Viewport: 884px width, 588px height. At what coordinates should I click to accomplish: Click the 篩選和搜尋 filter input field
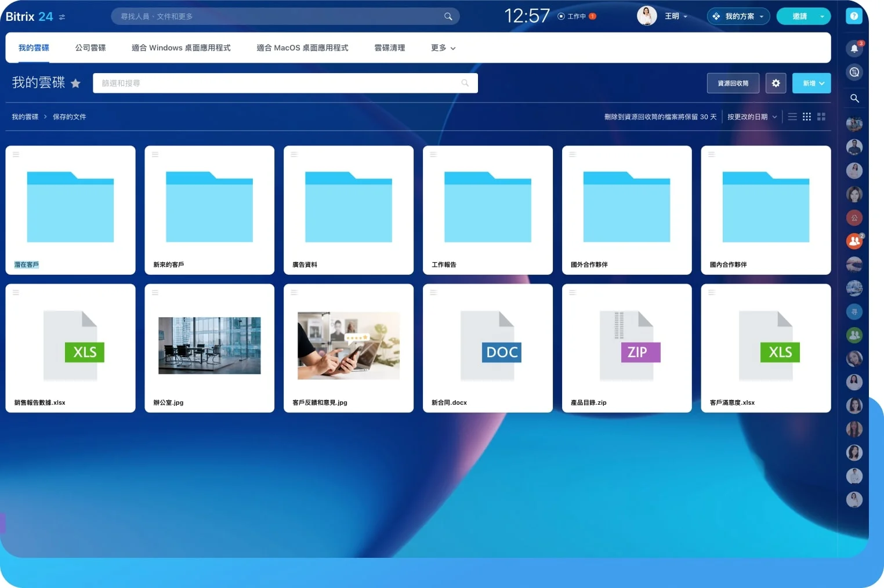pyautogui.click(x=278, y=84)
